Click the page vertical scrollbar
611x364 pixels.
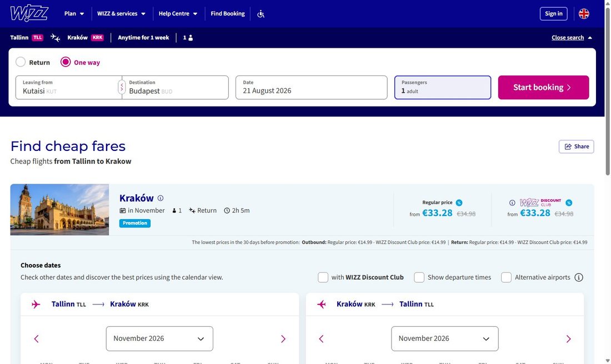608,91
